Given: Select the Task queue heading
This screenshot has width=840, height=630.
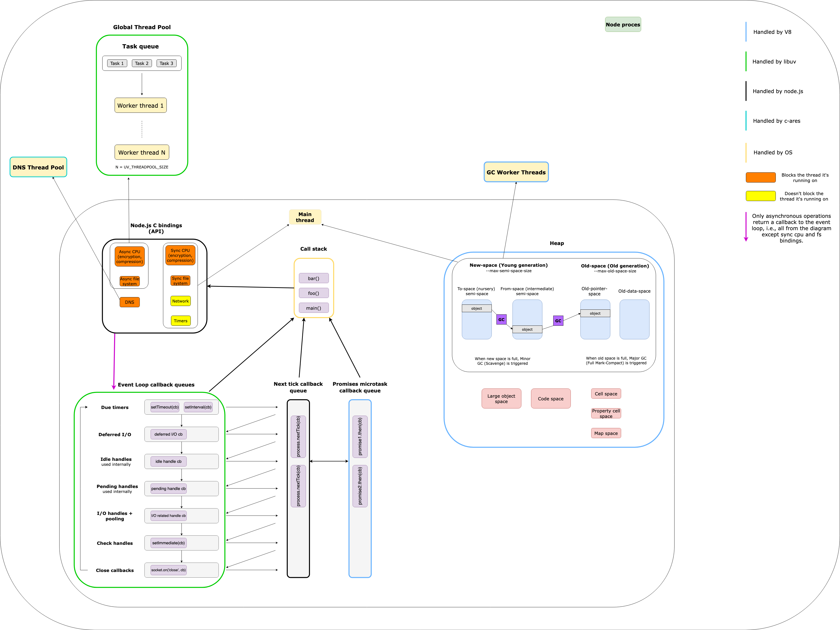Looking at the screenshot, I should pyautogui.click(x=141, y=46).
